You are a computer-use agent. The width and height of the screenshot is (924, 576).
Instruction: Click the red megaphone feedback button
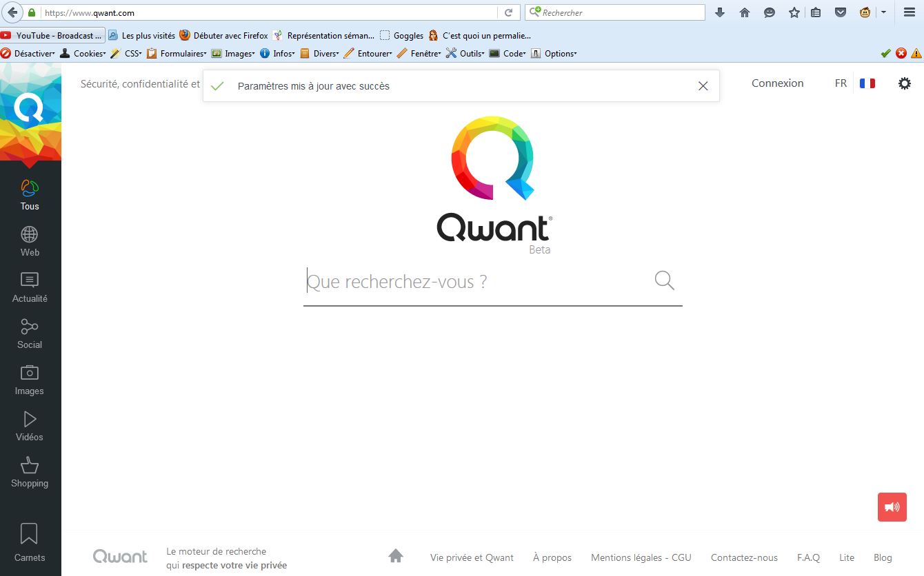(892, 507)
